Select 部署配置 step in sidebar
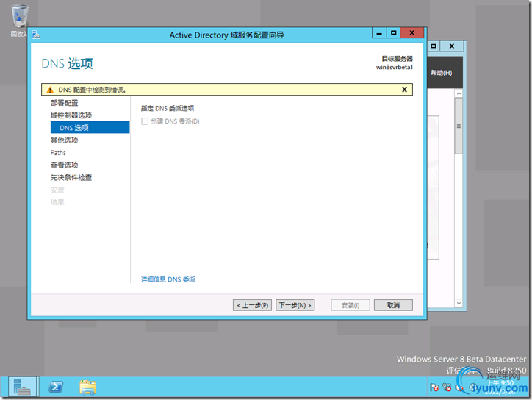 coord(64,103)
